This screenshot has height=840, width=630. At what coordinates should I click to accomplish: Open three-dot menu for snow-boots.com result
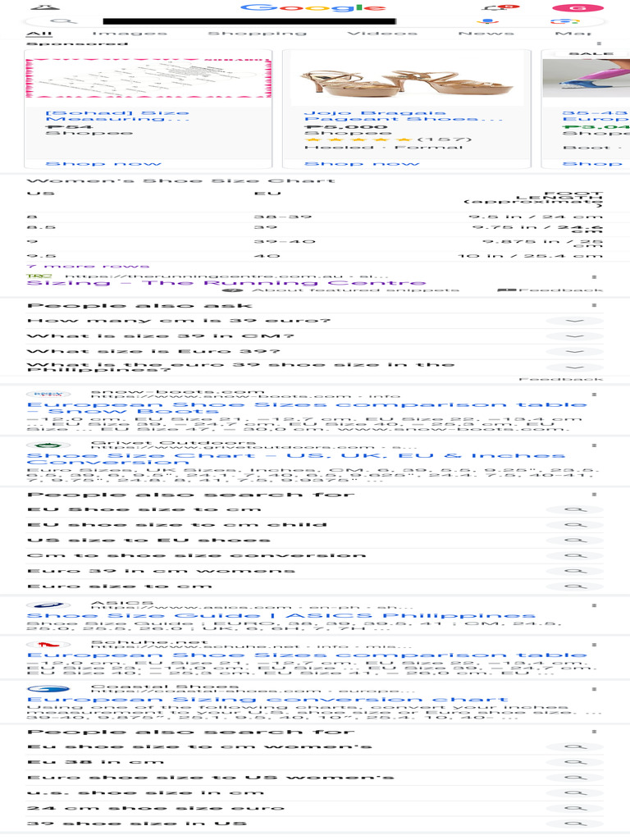tap(594, 395)
